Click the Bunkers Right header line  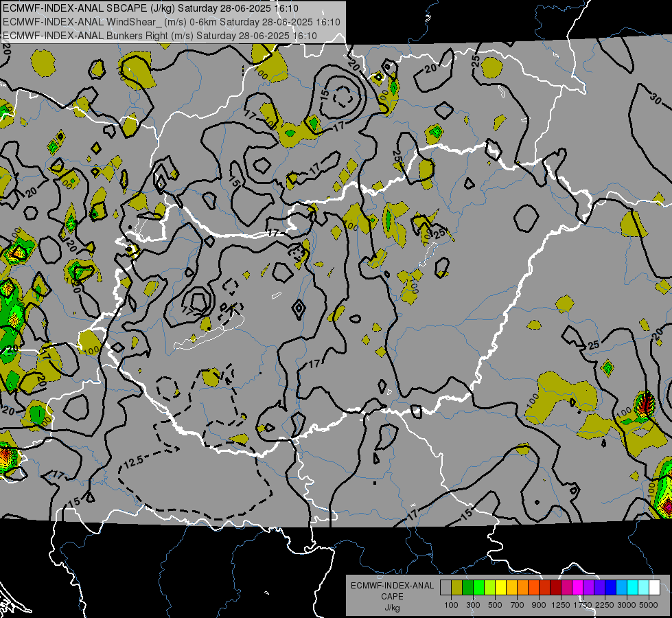[x=160, y=36]
